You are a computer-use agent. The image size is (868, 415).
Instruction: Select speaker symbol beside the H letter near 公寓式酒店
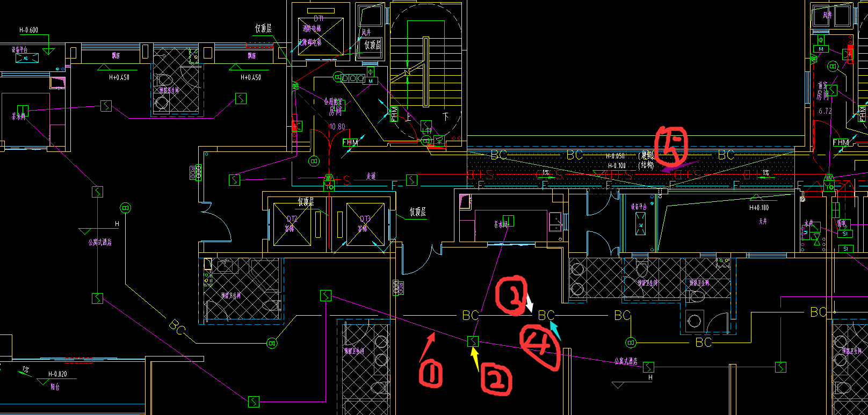[125, 208]
